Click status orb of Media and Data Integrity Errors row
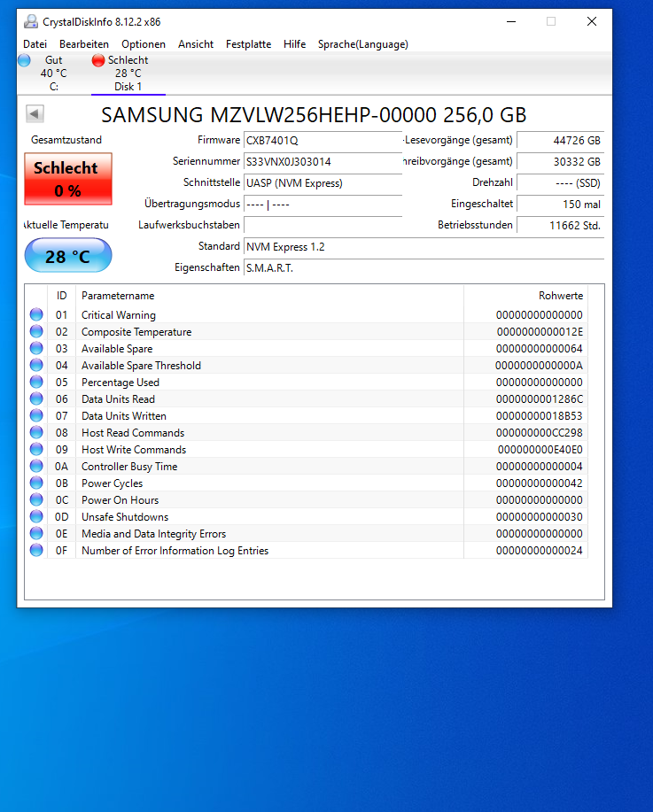 36,533
